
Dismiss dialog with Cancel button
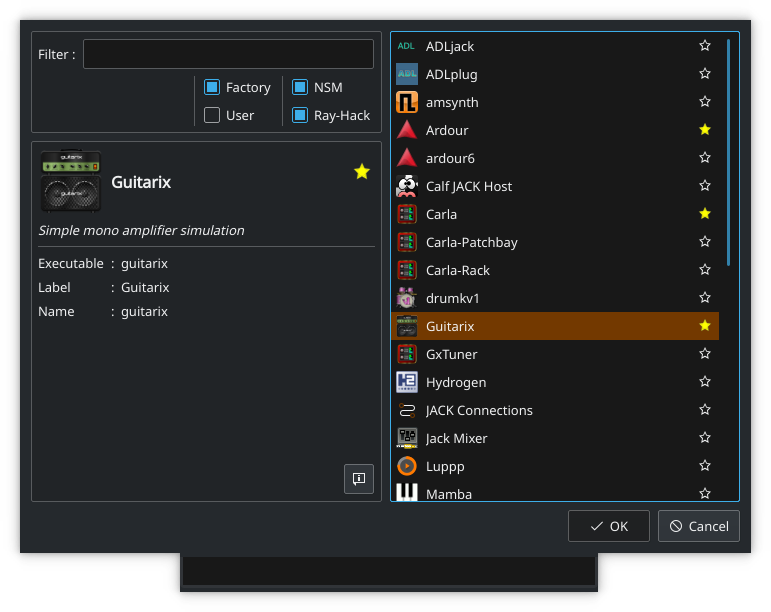(x=699, y=526)
